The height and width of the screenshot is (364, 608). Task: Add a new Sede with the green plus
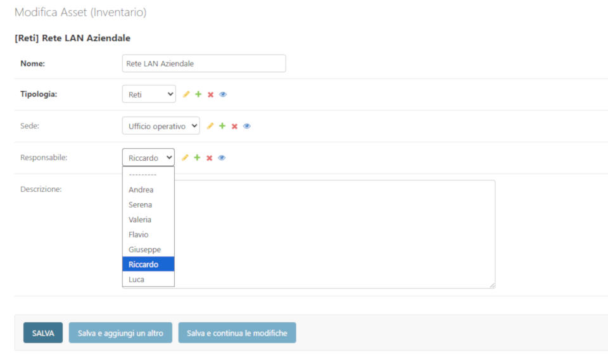222,126
